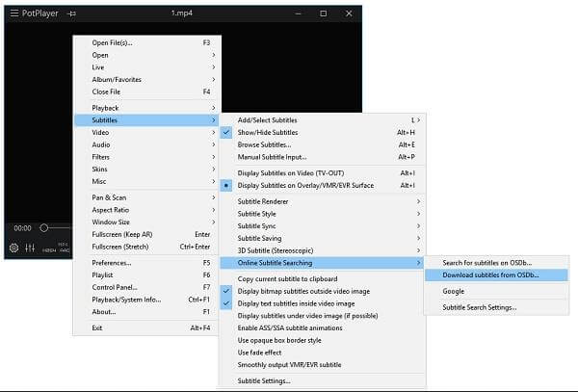Expand the Open submenu
The height and width of the screenshot is (392, 578).
tap(147, 55)
